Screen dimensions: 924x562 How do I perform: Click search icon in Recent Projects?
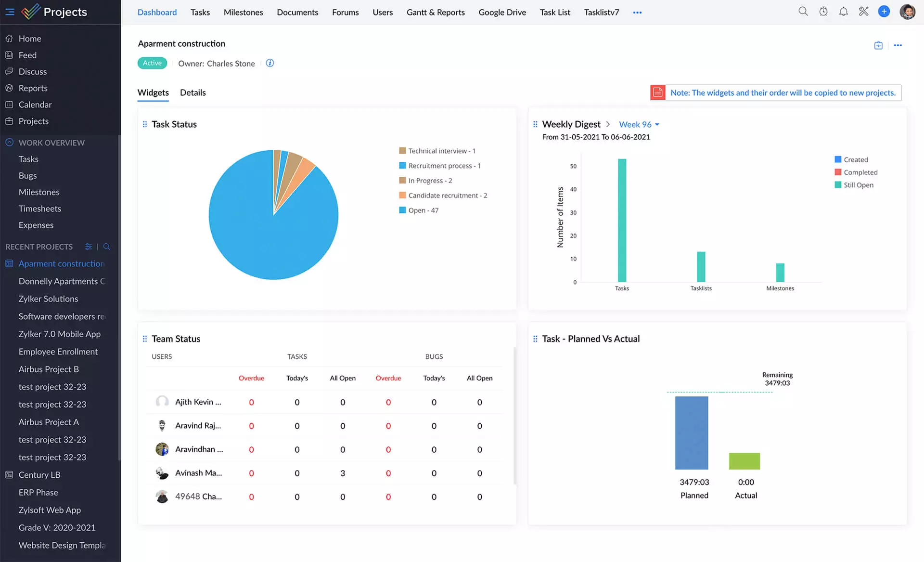coord(107,247)
